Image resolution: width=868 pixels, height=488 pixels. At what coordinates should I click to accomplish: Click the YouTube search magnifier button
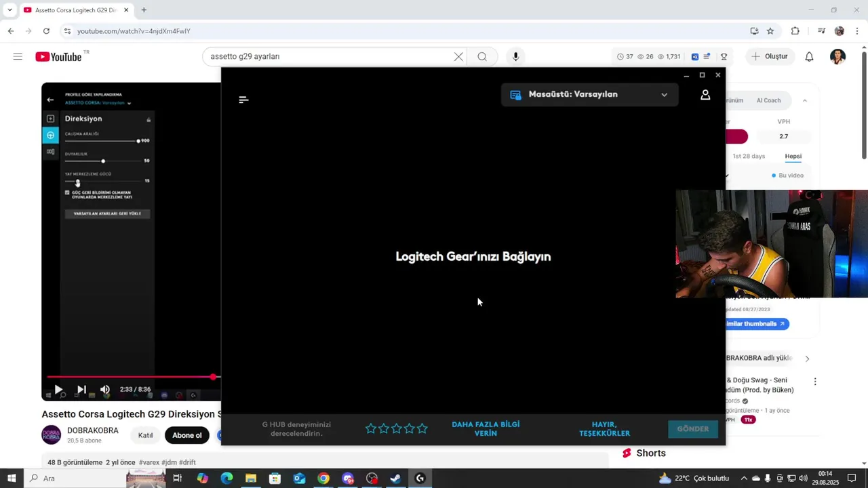click(x=482, y=56)
